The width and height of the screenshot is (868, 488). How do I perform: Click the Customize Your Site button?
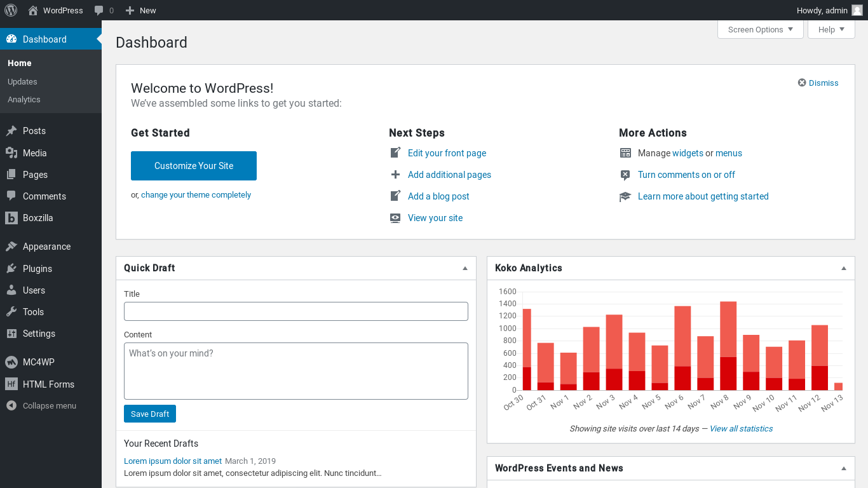click(193, 165)
